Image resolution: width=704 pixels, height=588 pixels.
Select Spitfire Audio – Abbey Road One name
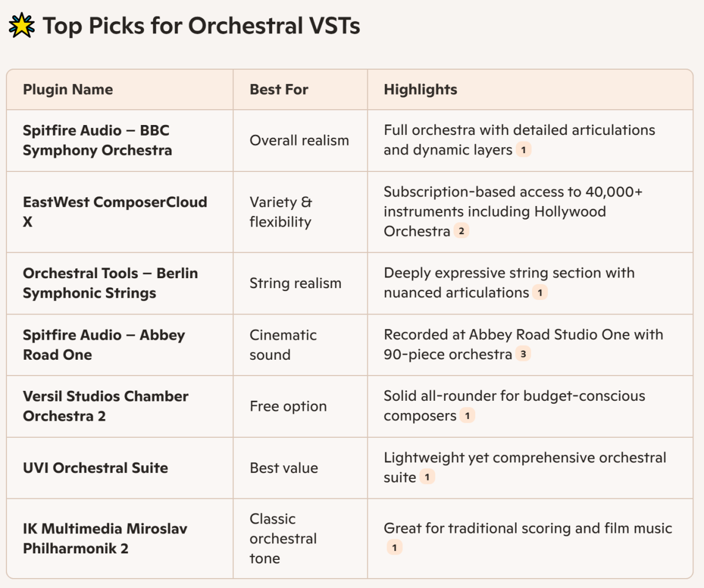(x=104, y=344)
